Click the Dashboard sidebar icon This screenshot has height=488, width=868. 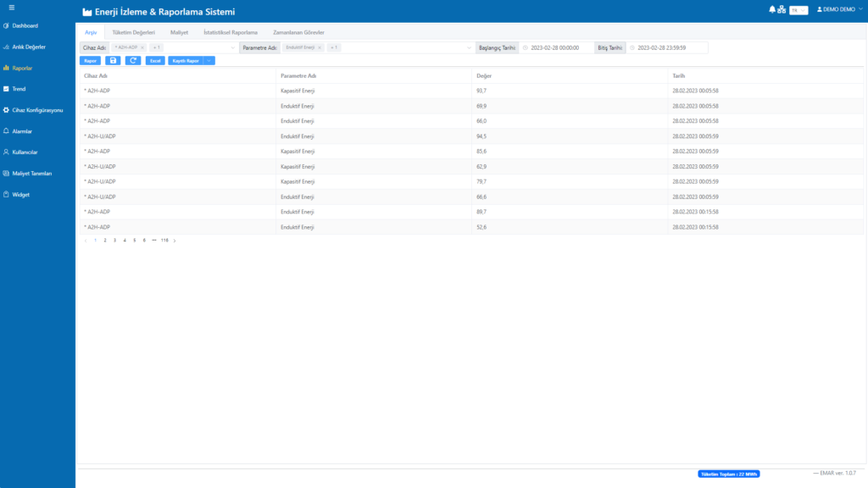[x=6, y=25]
